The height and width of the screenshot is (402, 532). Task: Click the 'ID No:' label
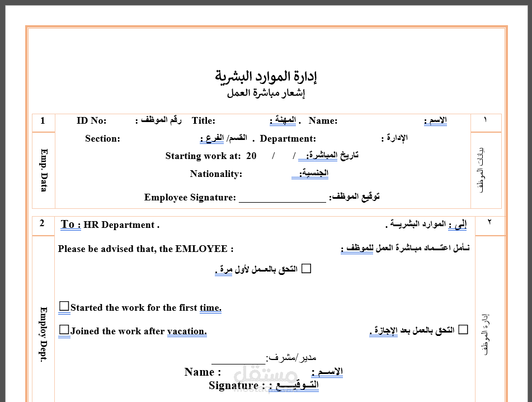(x=91, y=120)
